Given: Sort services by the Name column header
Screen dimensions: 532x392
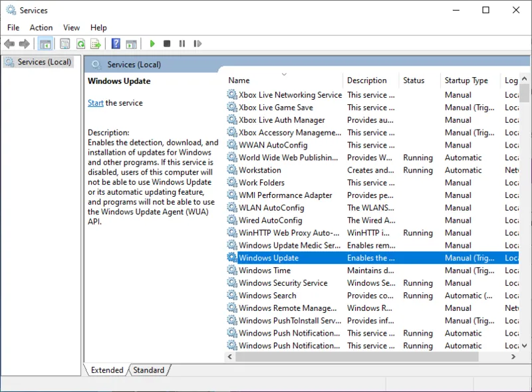Looking at the screenshot, I should pos(239,80).
